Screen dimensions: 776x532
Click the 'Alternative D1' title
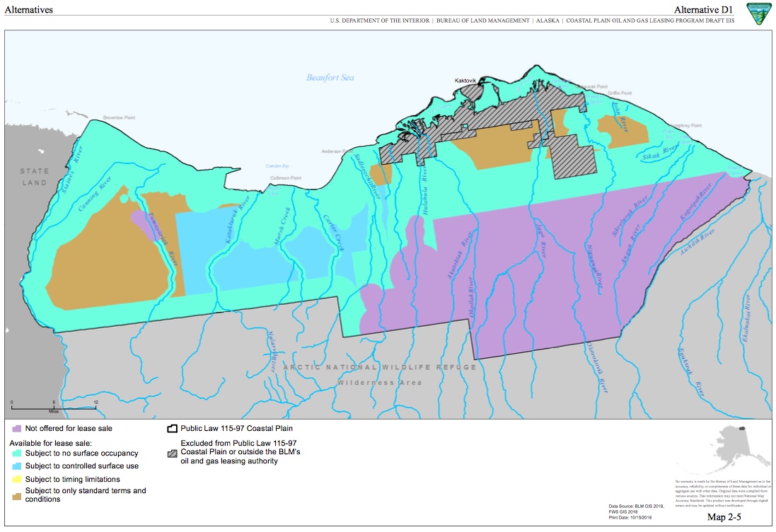pos(703,10)
